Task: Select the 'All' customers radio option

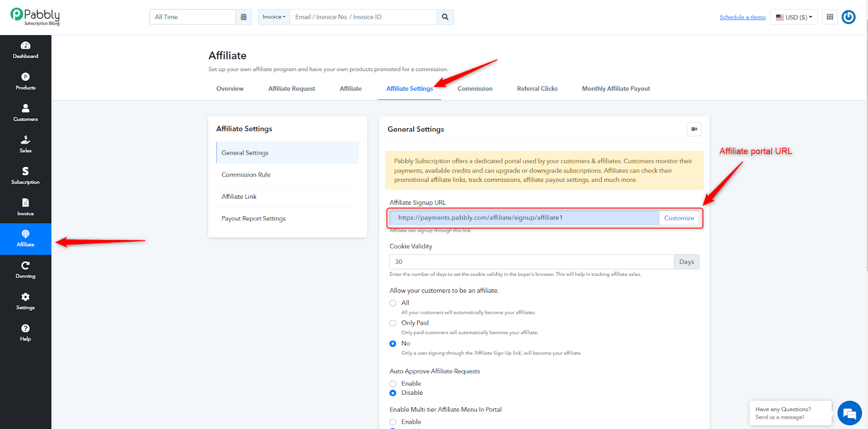Action: (393, 303)
